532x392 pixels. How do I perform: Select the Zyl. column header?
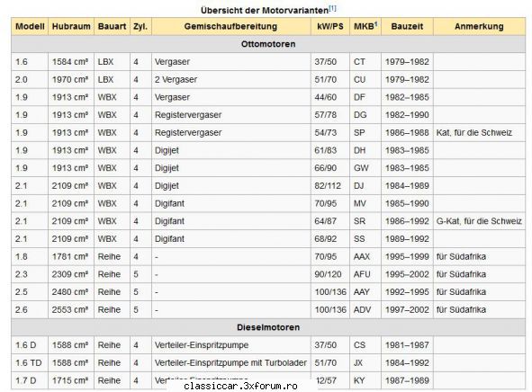(x=140, y=26)
